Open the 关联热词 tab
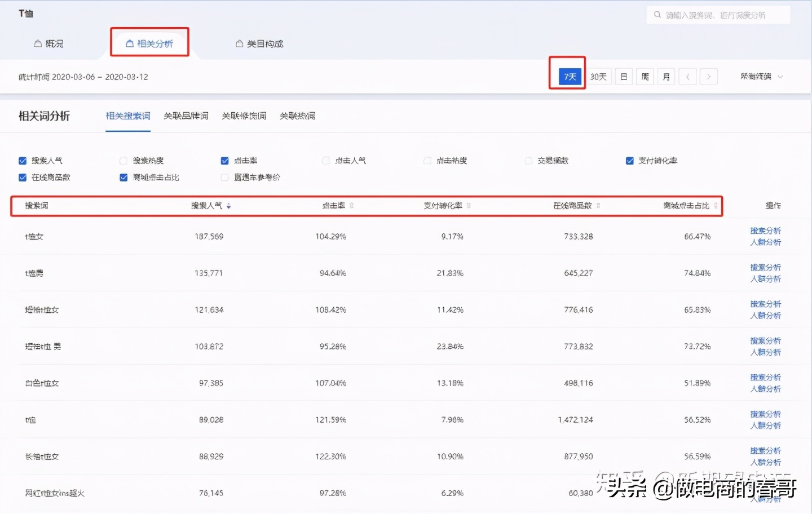Image resolution: width=812 pixels, height=514 pixels. (x=297, y=116)
